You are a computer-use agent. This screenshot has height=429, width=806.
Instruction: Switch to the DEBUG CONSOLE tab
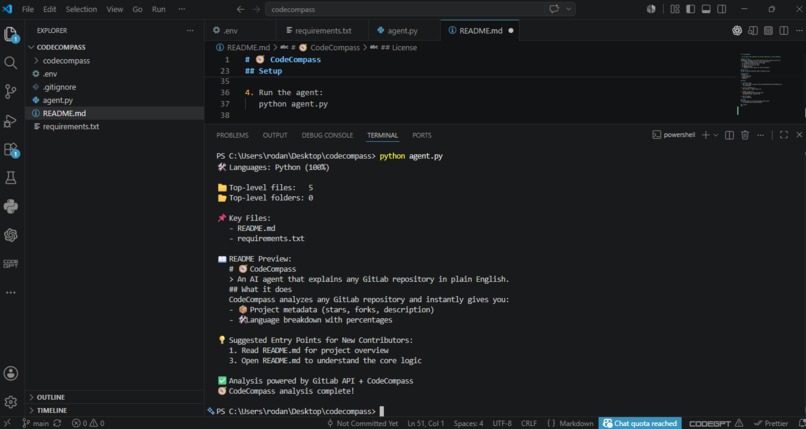(x=327, y=135)
